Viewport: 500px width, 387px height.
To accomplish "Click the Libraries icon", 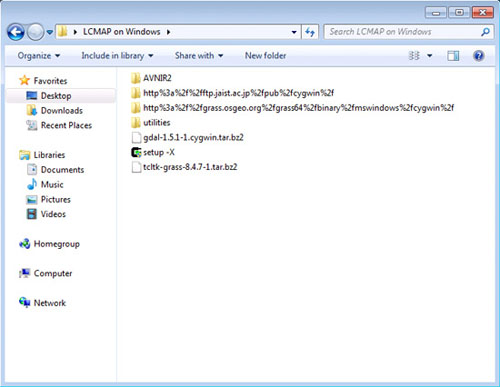I will (24, 155).
